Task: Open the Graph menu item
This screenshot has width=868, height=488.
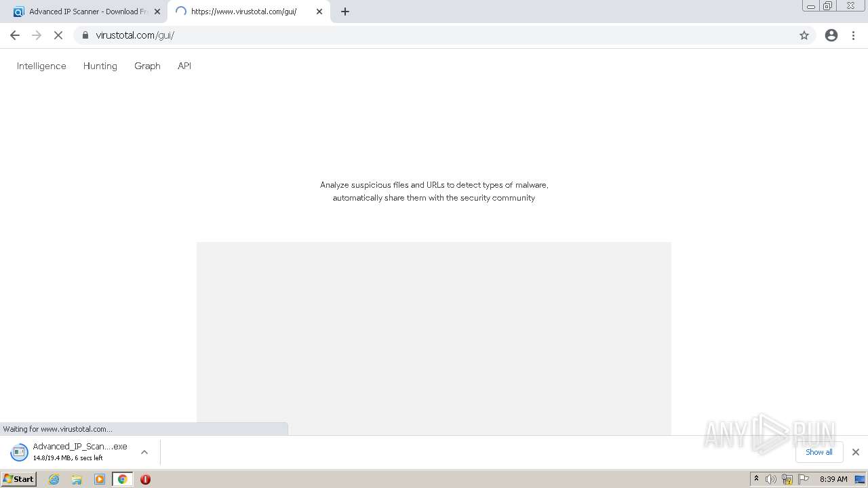Action: point(147,66)
